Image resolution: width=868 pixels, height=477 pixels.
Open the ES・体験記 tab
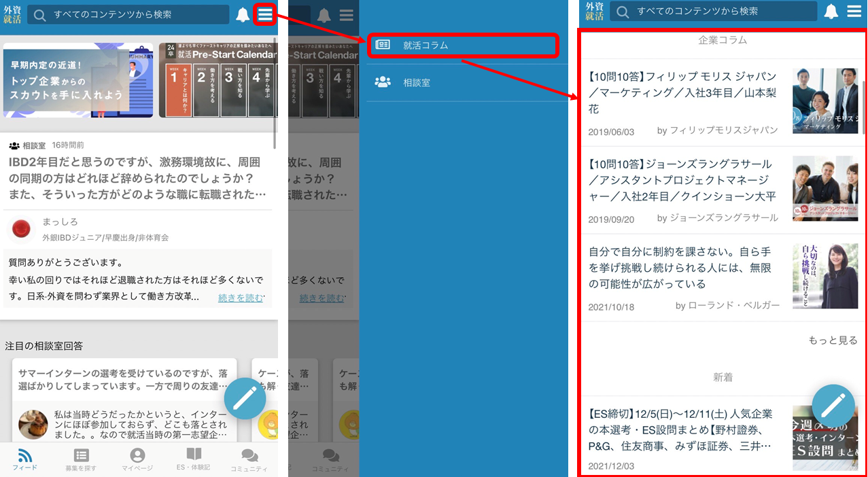194,460
